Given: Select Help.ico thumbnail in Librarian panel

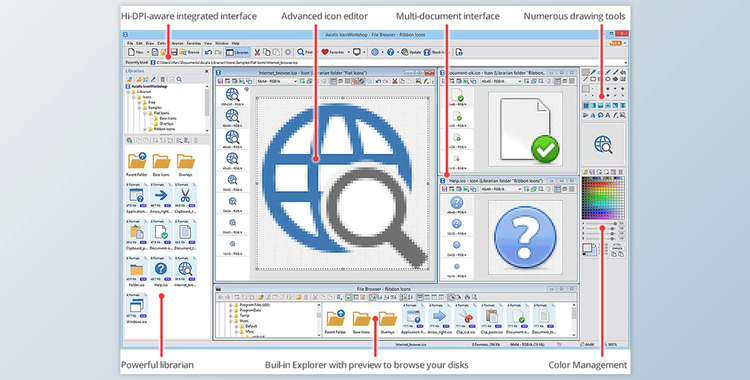Looking at the screenshot, I should click(x=161, y=272).
